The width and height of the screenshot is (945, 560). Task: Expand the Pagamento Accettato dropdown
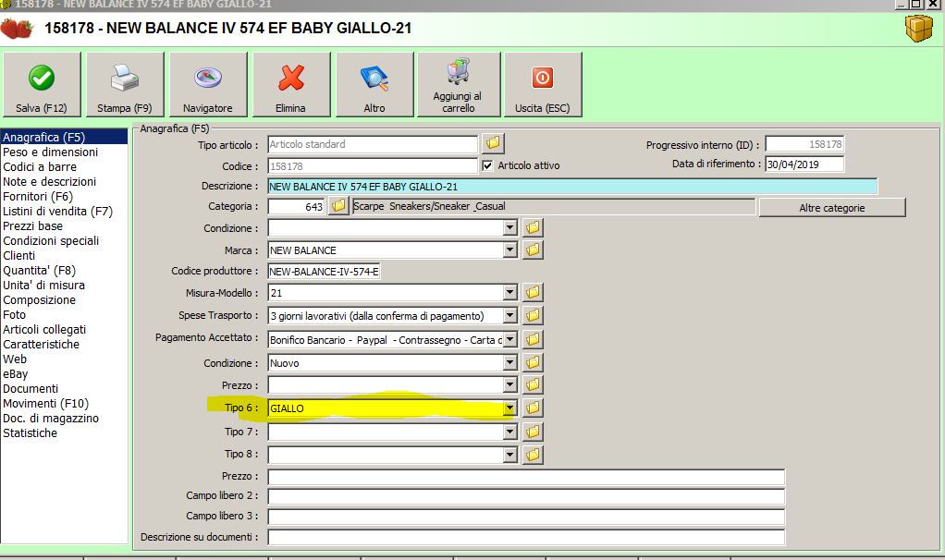(509, 340)
